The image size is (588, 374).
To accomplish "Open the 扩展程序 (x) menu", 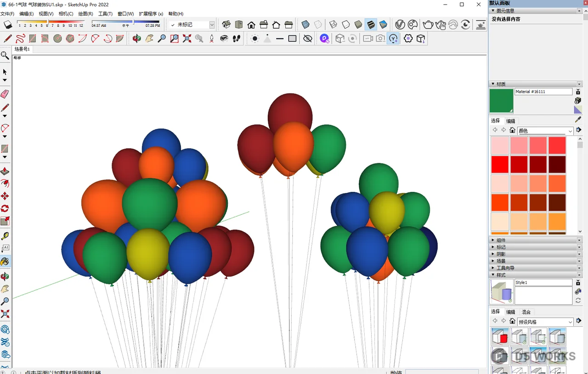I will pos(151,14).
